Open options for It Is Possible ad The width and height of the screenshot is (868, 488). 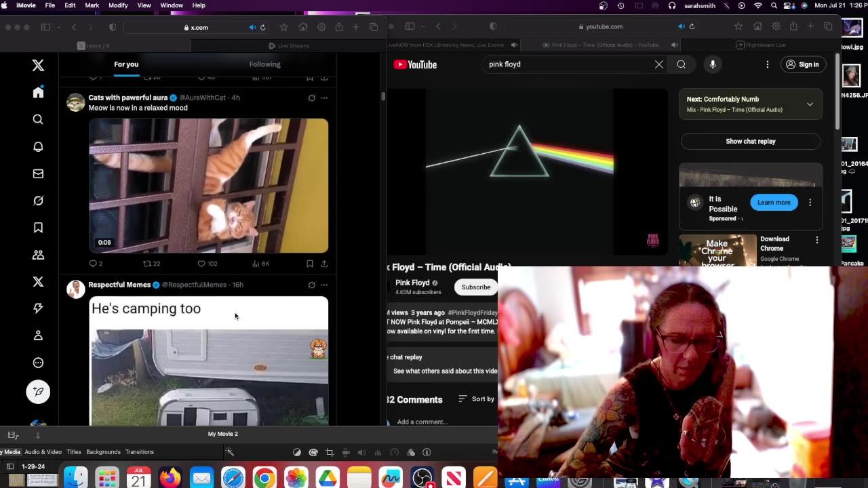click(810, 203)
